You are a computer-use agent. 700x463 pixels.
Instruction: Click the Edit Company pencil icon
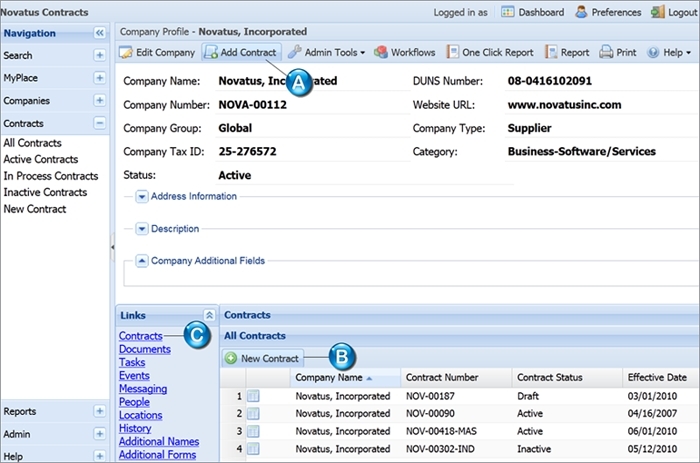(x=126, y=52)
